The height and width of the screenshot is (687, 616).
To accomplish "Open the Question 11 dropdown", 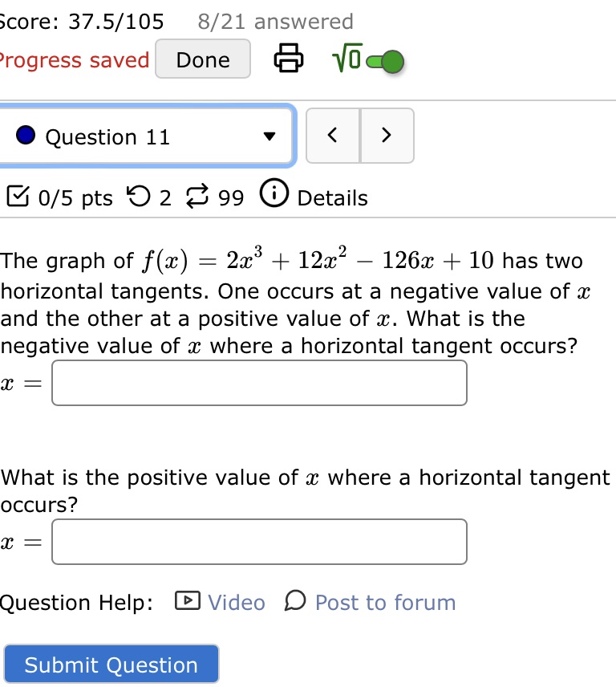I will point(270,136).
